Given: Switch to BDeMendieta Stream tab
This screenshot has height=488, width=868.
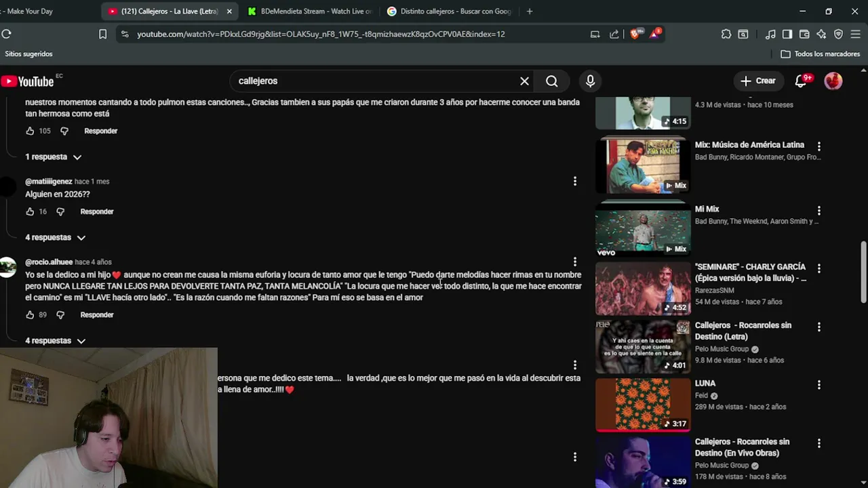Looking at the screenshot, I should coord(309,11).
